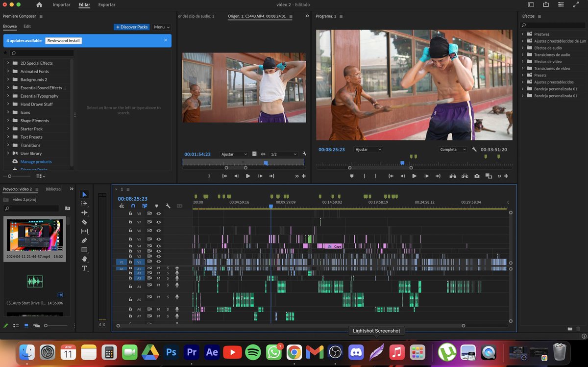Click the timeline playhead on the ruler
This screenshot has height=367, width=588.
270,206
